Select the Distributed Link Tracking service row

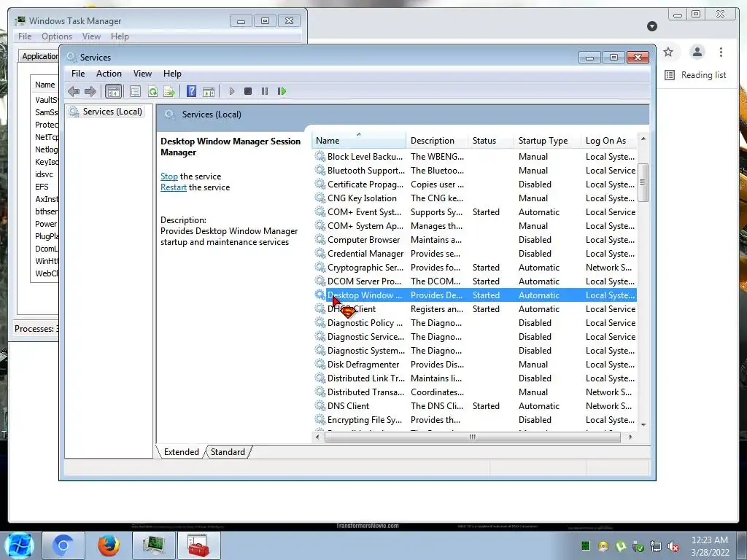coord(475,378)
